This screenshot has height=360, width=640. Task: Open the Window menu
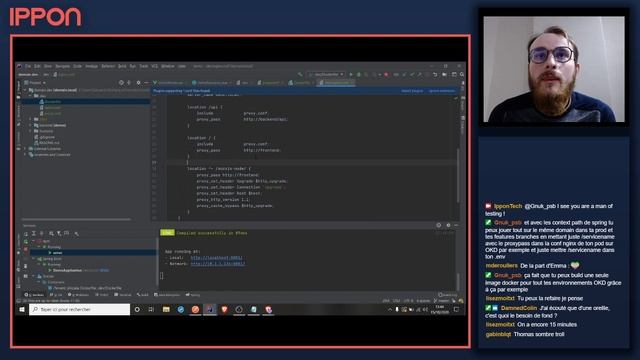168,66
